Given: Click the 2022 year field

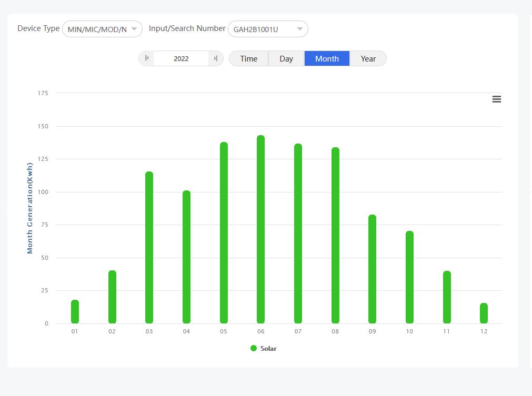Looking at the screenshot, I should 181,59.
